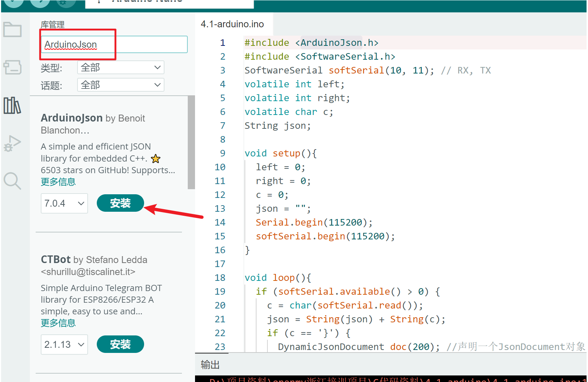The width and height of the screenshot is (588, 382).
Task: Open the Debug sidebar icon
Action: (12, 143)
